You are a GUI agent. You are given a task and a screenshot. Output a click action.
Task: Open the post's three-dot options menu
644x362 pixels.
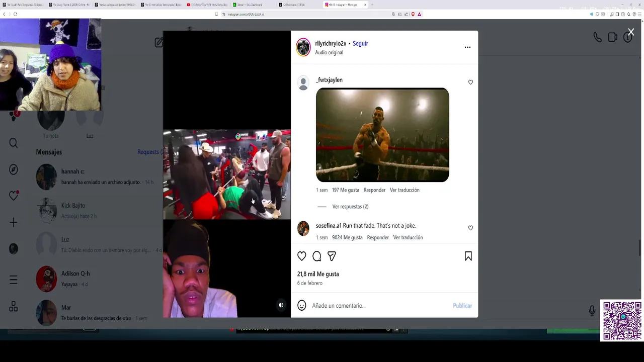[x=467, y=47]
